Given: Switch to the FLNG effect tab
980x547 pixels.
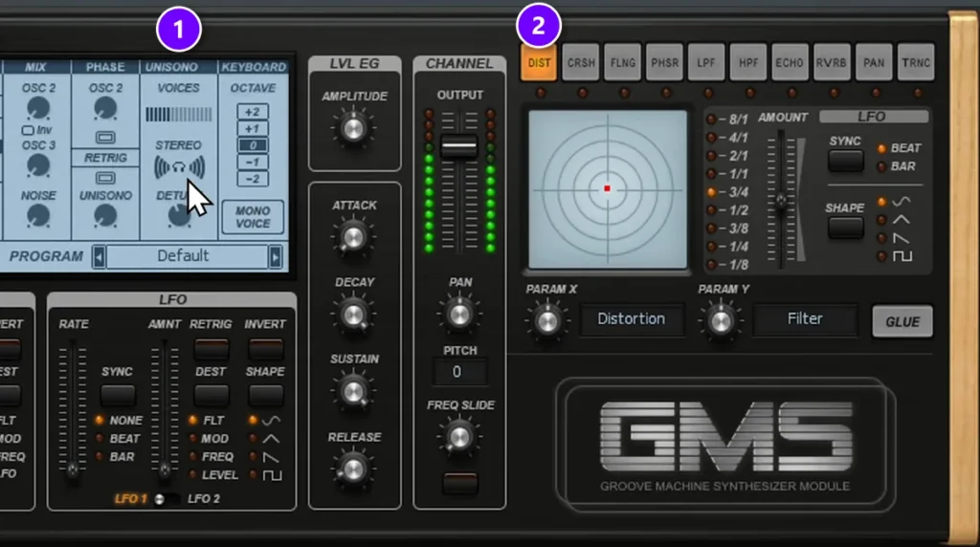Looking at the screenshot, I should tap(622, 62).
